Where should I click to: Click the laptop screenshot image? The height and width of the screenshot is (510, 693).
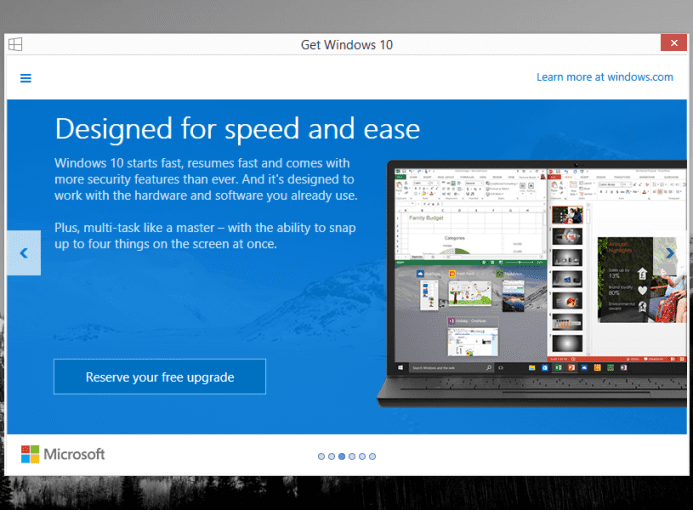click(x=532, y=283)
